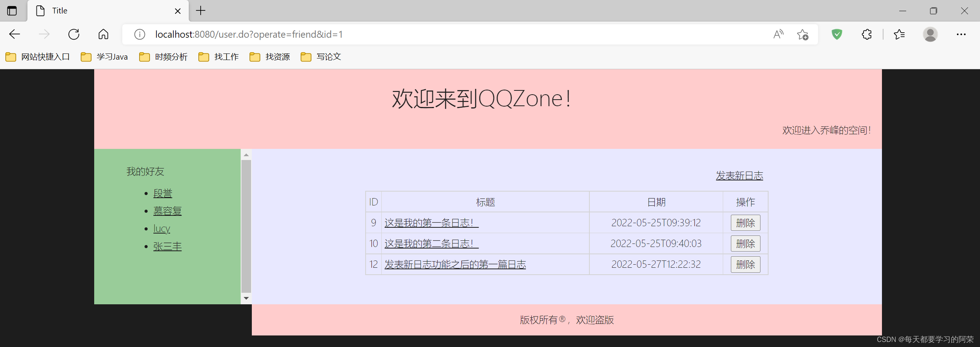Viewport: 980px width, 347px height.
Task: Click 欢迎来到QQZone! heading
Action: [481, 99]
